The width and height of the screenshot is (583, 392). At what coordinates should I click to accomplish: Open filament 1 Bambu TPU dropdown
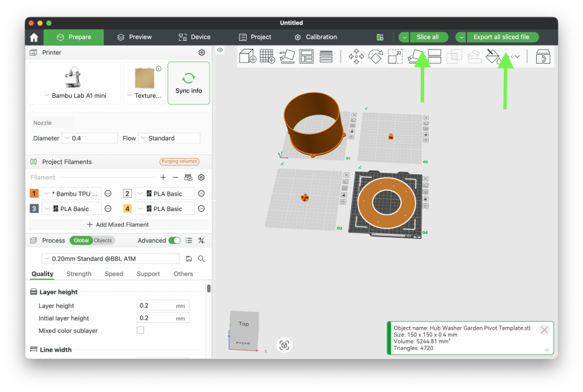72,194
